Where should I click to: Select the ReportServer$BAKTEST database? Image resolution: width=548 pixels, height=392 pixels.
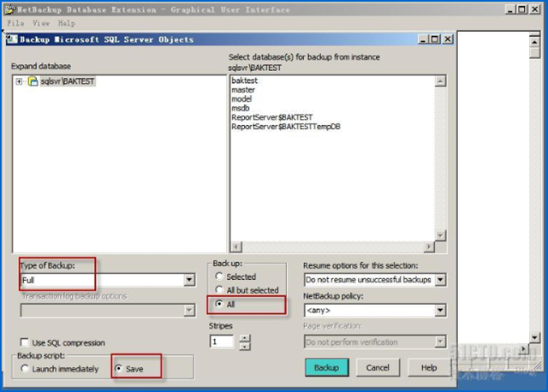tap(272, 117)
